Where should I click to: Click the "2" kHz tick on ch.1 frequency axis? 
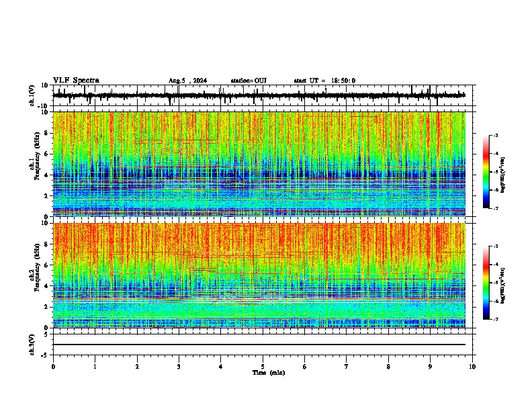[x=47, y=195]
